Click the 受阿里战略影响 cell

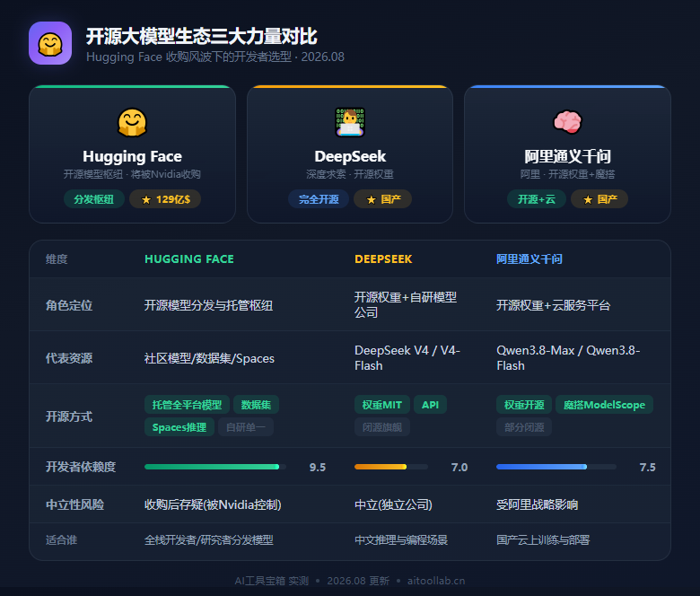tap(538, 504)
